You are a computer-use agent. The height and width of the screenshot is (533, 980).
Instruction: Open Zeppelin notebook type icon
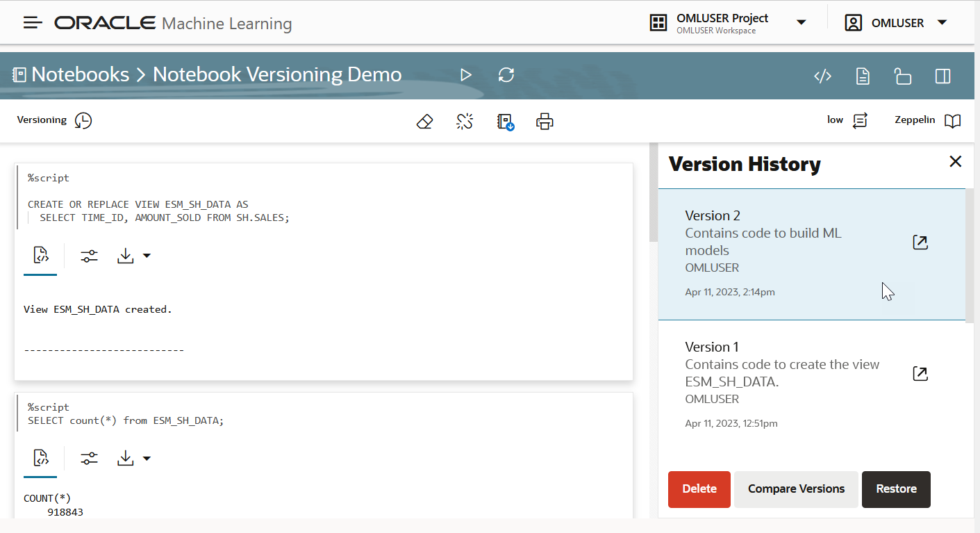tap(953, 121)
